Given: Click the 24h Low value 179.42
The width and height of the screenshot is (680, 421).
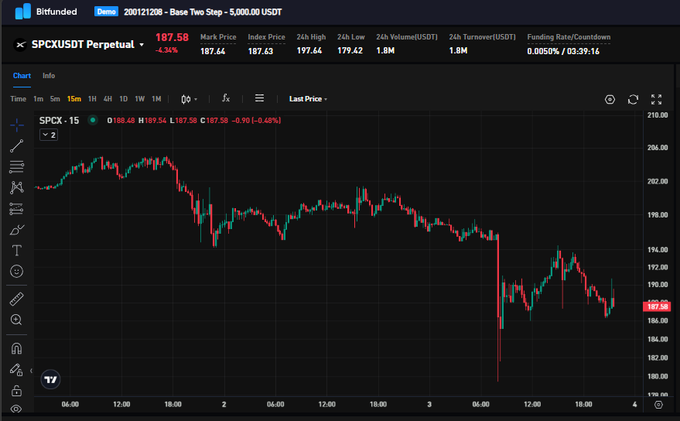Looking at the screenshot, I should 350,51.
